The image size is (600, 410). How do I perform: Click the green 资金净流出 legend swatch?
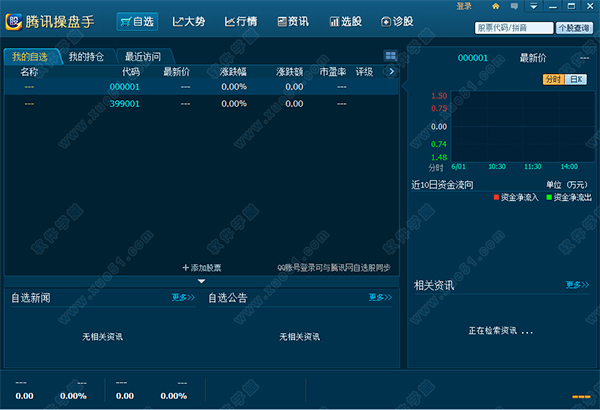(x=549, y=197)
